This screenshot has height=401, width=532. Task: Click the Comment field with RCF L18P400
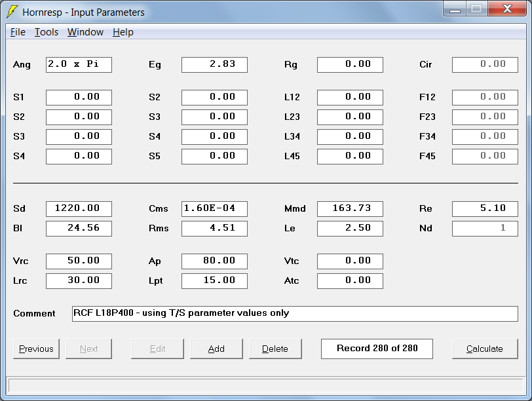295,313
